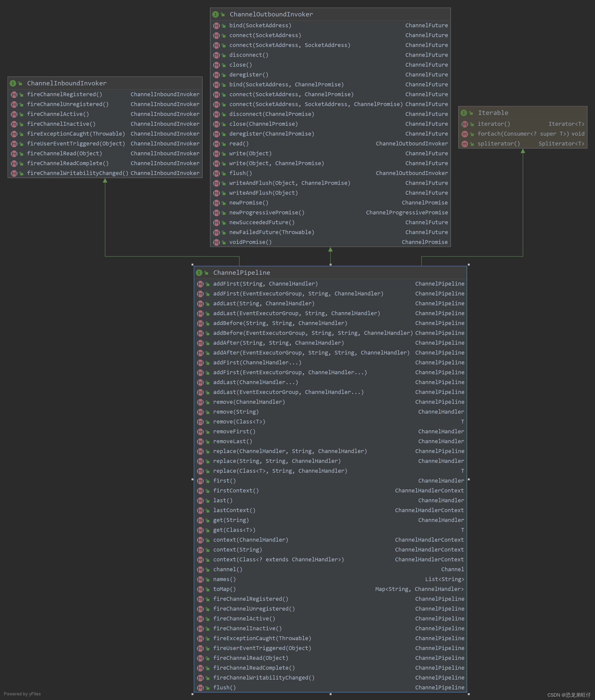Click the method icon beside bind(SocketAddress)
This screenshot has height=700, width=595.
(x=216, y=25)
